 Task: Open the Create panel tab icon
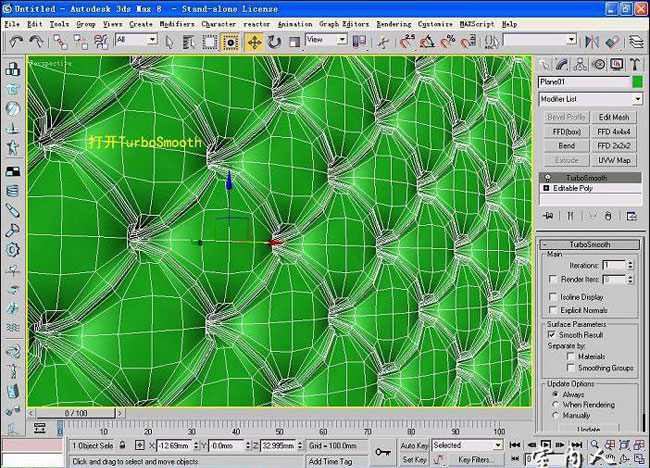[544, 64]
